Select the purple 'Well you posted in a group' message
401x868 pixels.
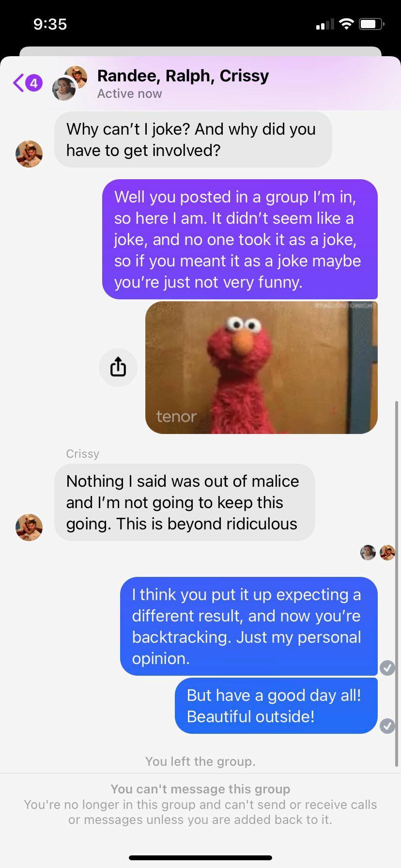tap(240, 239)
